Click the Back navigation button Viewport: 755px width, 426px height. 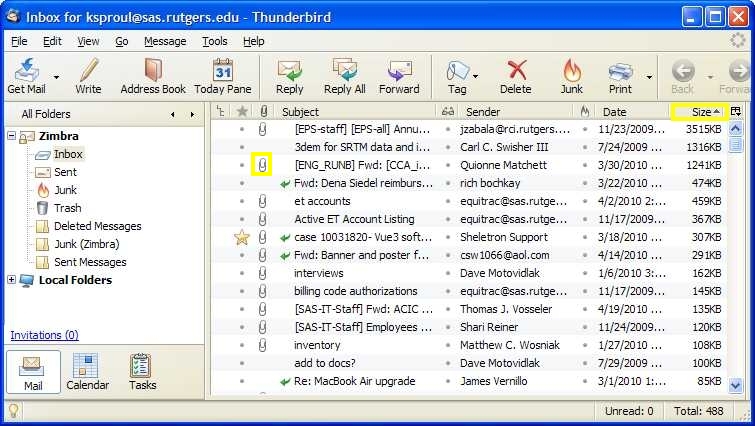click(683, 76)
